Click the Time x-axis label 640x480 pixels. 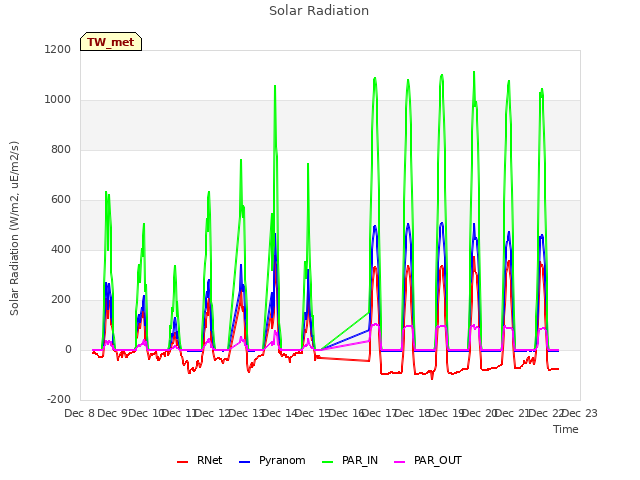pos(566,429)
